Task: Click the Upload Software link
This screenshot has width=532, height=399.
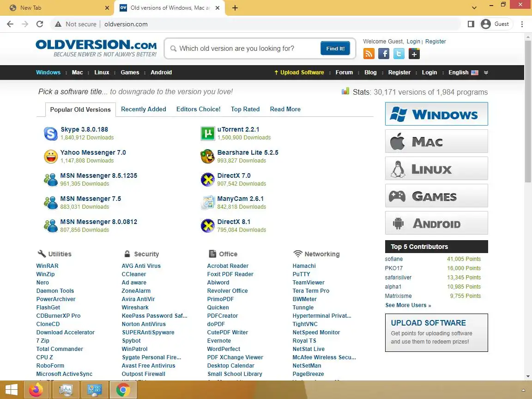Action: [299, 72]
